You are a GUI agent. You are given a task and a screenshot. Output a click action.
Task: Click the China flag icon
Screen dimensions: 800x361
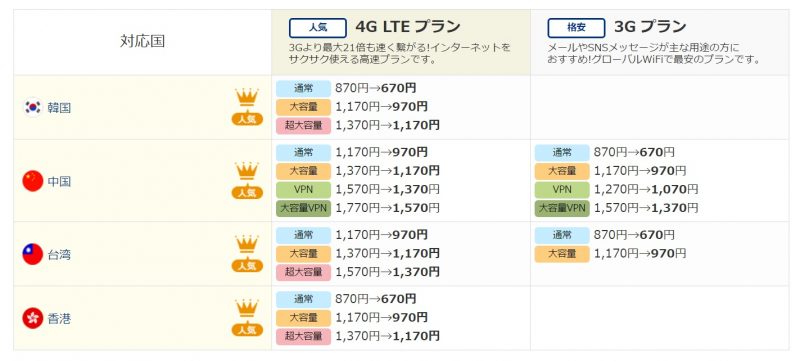click(33, 181)
